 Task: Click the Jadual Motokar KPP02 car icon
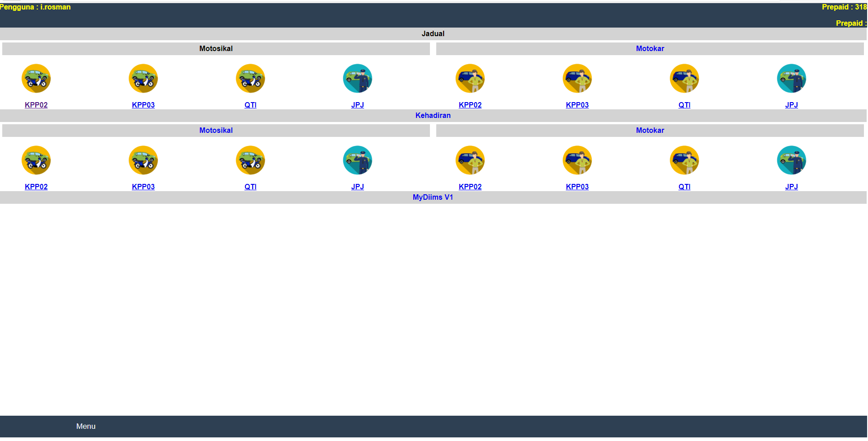pyautogui.click(x=470, y=78)
